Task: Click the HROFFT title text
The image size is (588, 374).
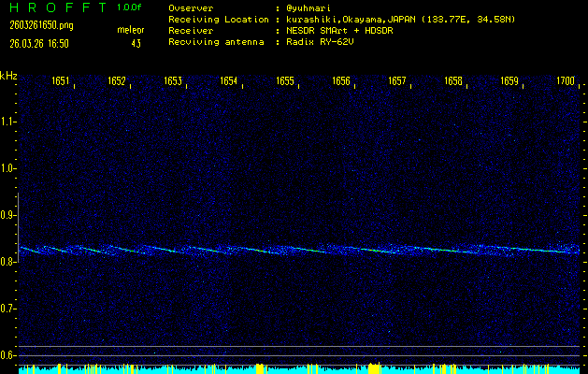Action: [54, 7]
